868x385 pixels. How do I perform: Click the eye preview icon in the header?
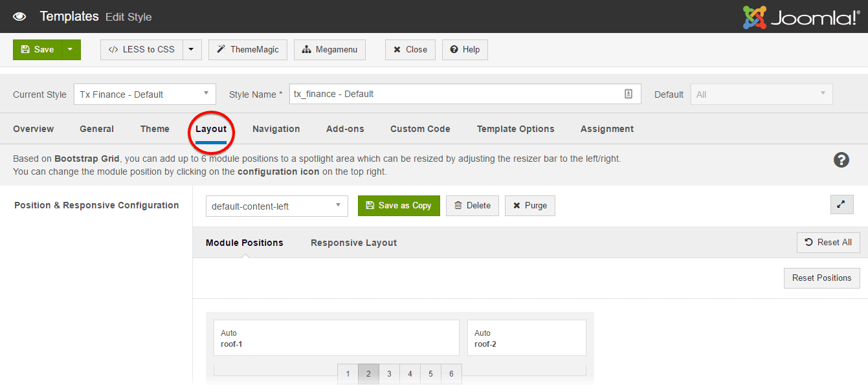[19, 16]
